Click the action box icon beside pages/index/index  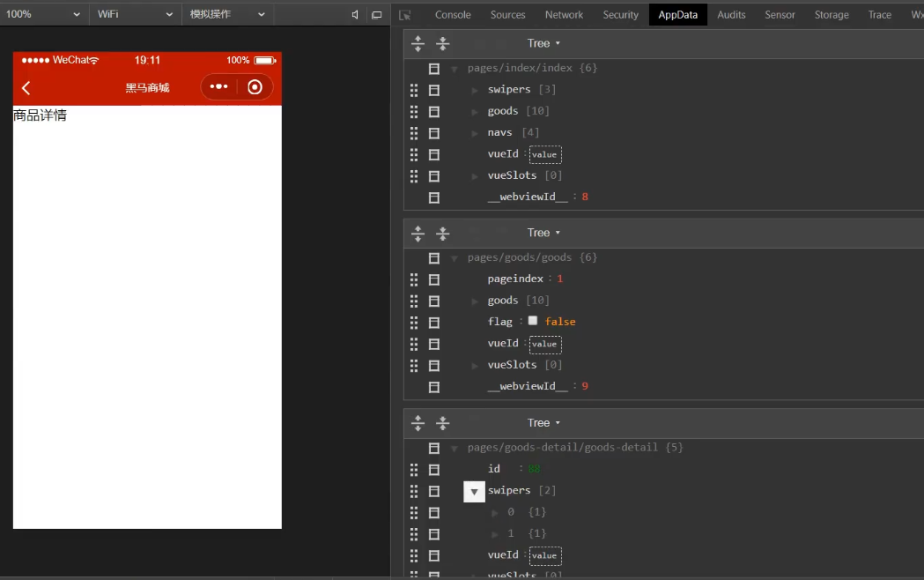[434, 69]
